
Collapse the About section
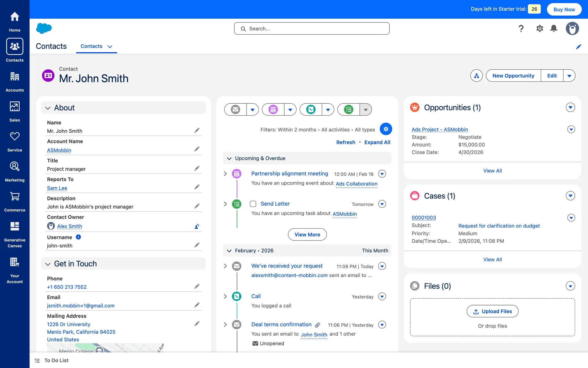coord(48,108)
